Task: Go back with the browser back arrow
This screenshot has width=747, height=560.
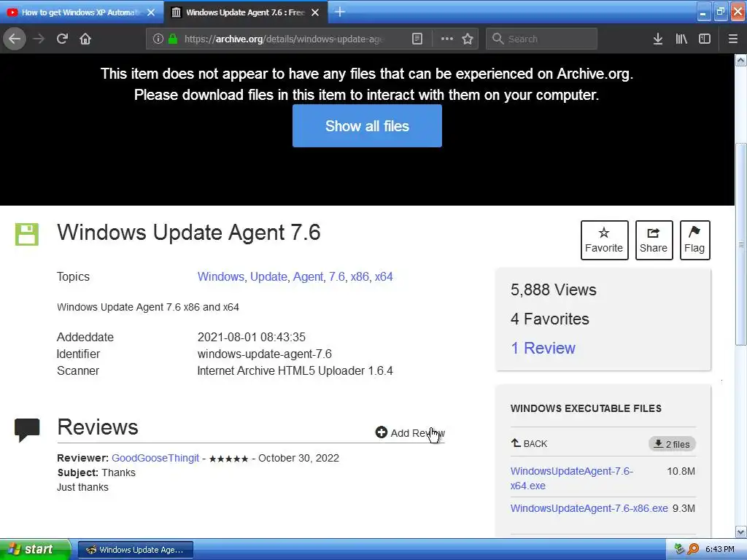Action: pos(15,39)
